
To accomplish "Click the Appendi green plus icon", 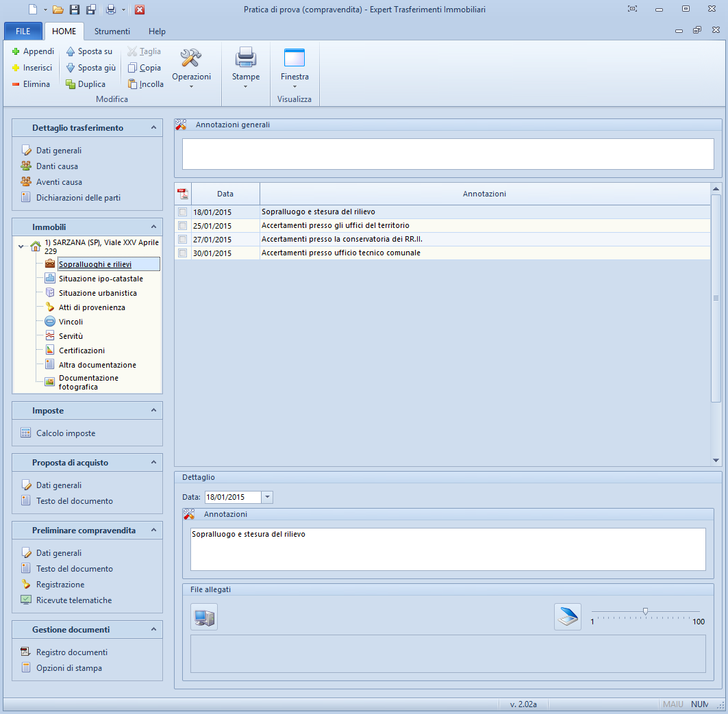I will (16, 51).
